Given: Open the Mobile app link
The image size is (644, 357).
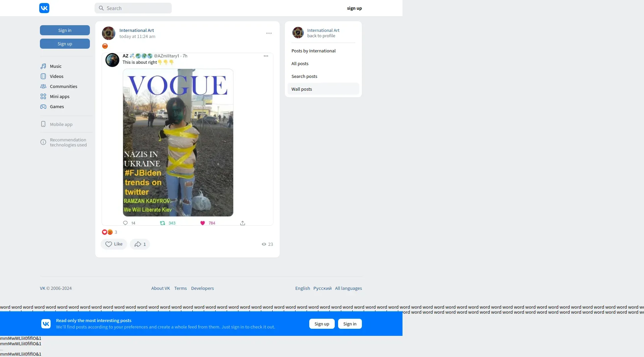Looking at the screenshot, I should 61,124.
